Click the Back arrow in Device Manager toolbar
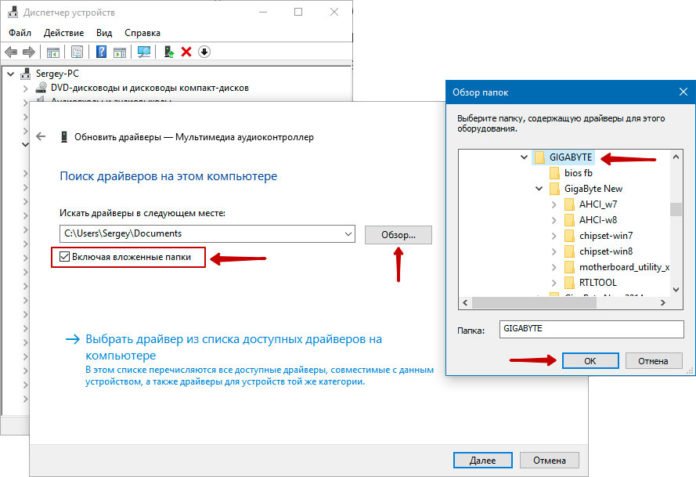 (11, 52)
